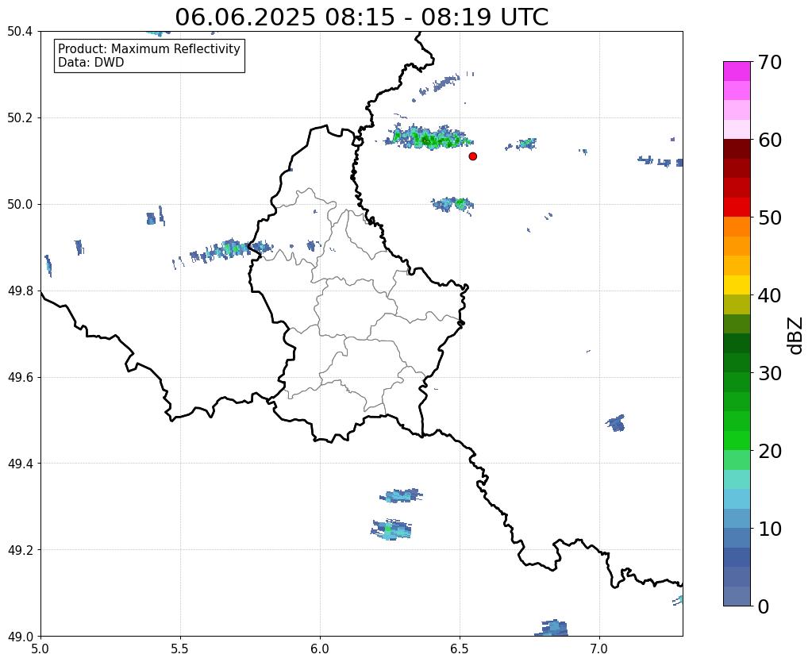This screenshot has height=662, width=812.
Task: Click the magenta swatch at top of colorbar
Action: 737,71
